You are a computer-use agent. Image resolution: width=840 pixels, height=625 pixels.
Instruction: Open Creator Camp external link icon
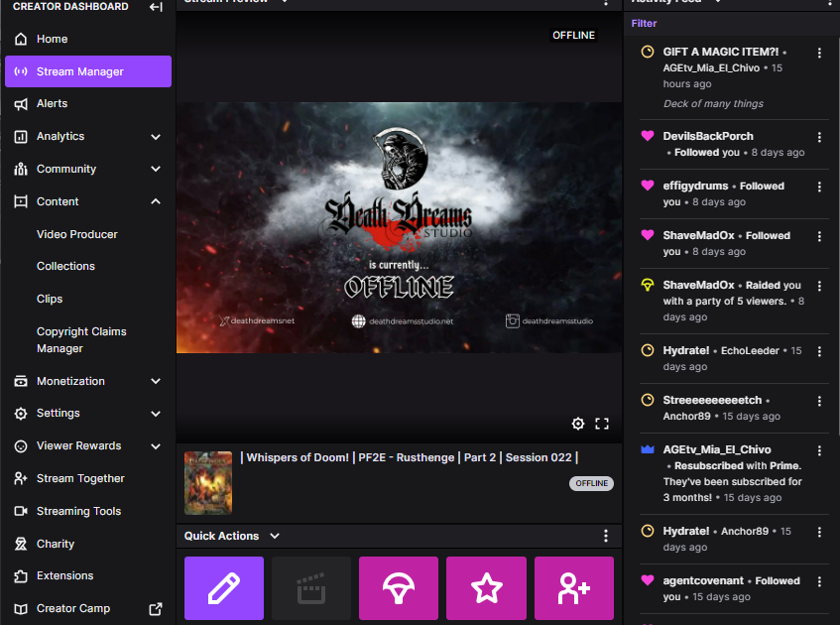156,609
